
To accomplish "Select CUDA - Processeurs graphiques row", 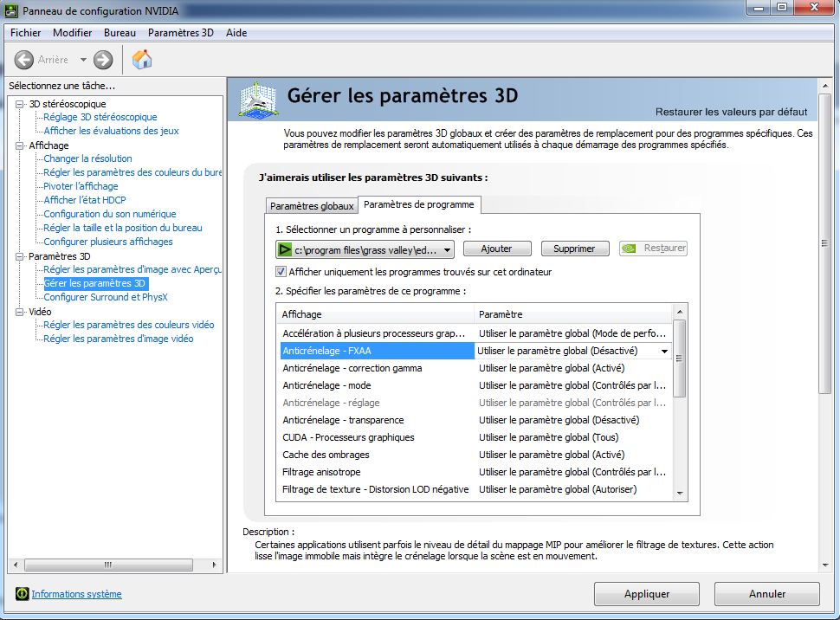I will pyautogui.click(x=475, y=437).
